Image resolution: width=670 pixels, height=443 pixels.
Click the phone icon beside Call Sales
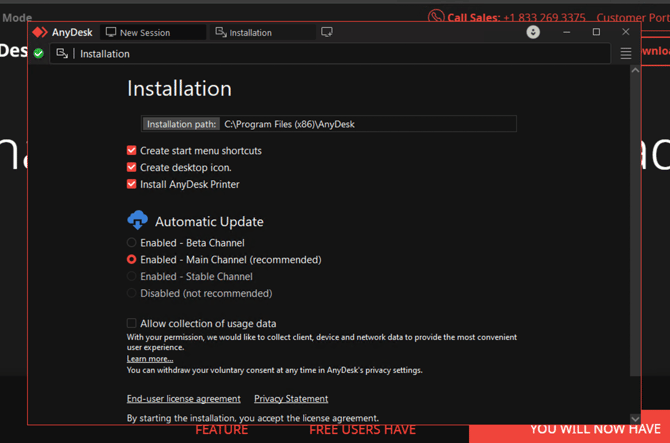[436, 17]
